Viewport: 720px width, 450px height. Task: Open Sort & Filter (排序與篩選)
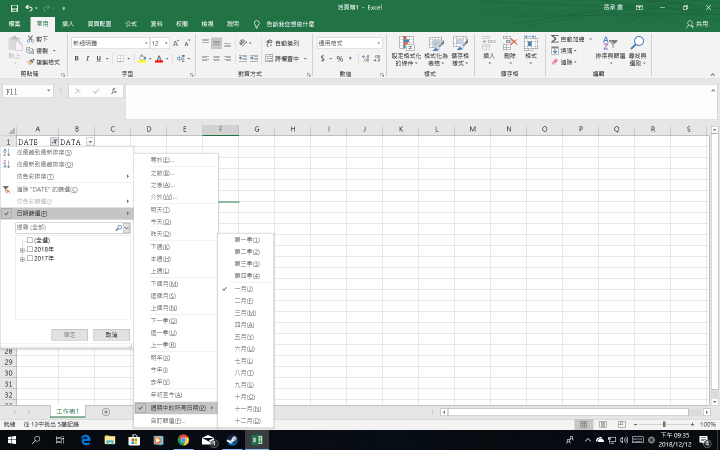coord(610,50)
